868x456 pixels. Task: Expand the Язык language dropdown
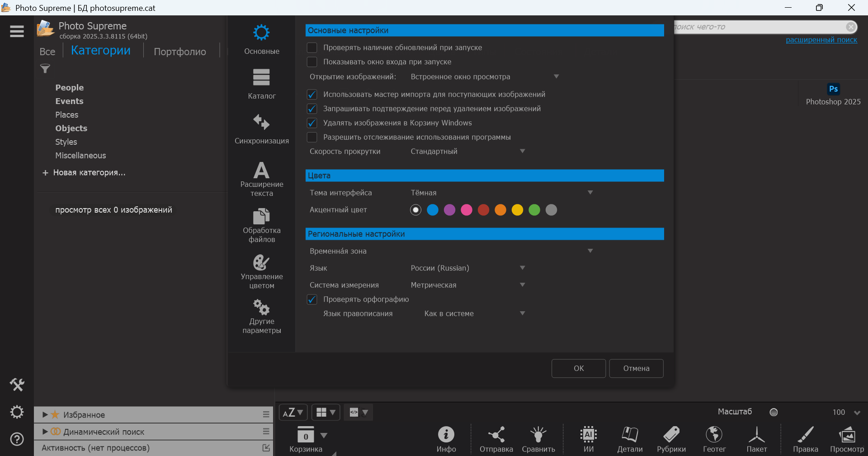[468, 268]
